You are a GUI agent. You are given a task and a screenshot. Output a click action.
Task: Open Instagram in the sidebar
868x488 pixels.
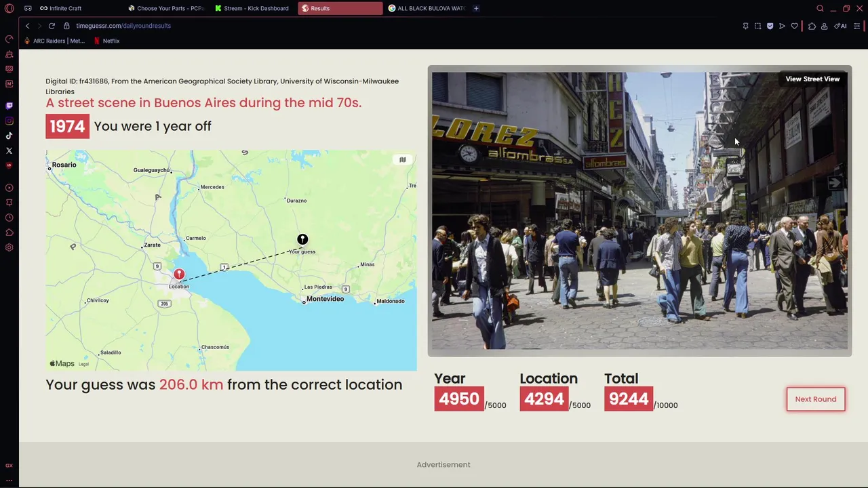[x=9, y=121]
